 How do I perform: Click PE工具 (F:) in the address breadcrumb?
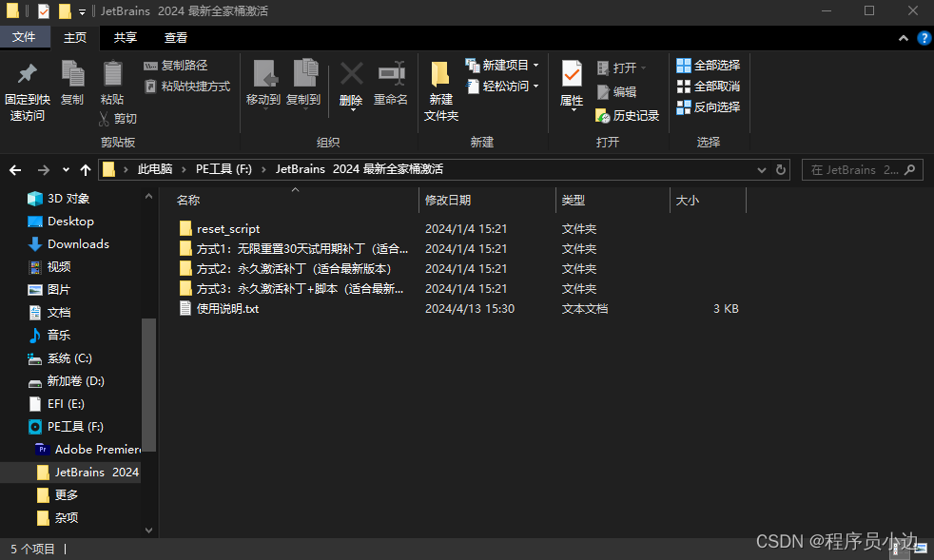[224, 169]
